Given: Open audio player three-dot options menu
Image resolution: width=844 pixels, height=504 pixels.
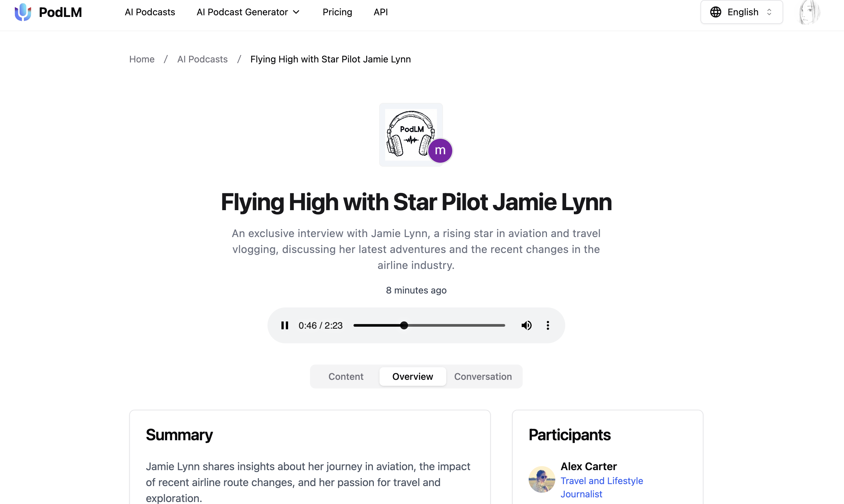Looking at the screenshot, I should pyautogui.click(x=548, y=325).
